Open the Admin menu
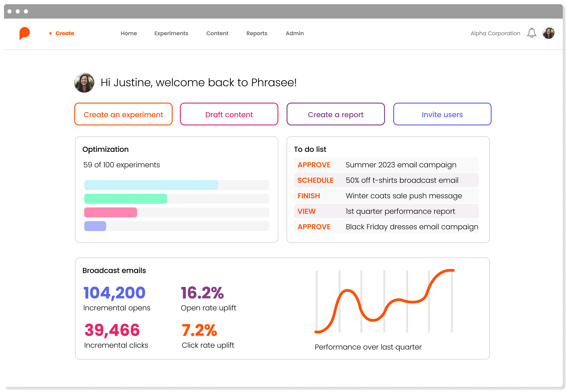The image size is (567, 392). (295, 33)
